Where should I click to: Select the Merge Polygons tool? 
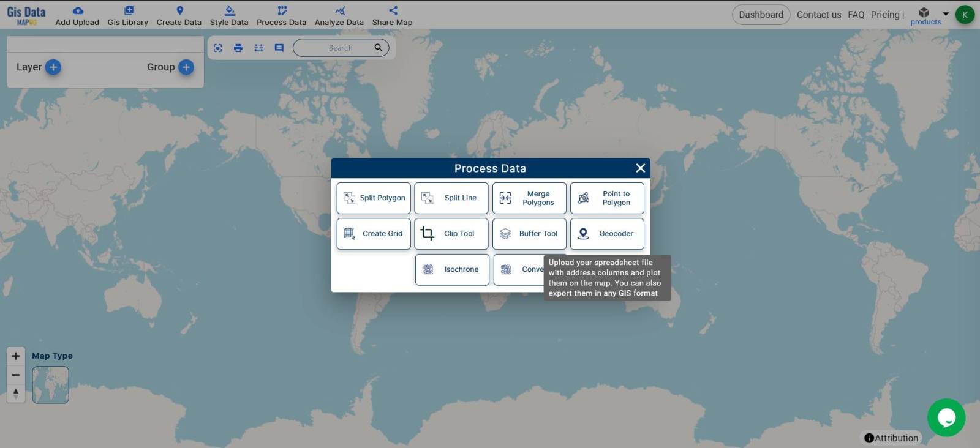pos(529,198)
